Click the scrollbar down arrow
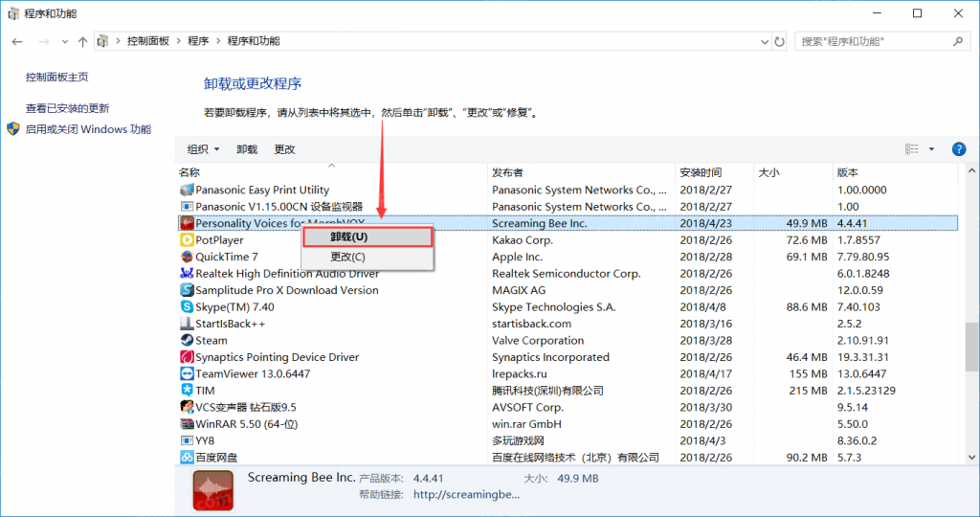 (x=971, y=458)
